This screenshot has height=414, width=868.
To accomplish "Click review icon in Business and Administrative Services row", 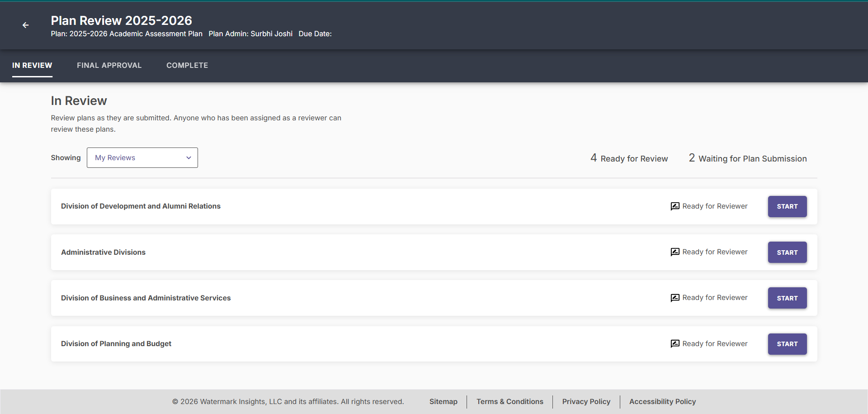I will coord(675,298).
